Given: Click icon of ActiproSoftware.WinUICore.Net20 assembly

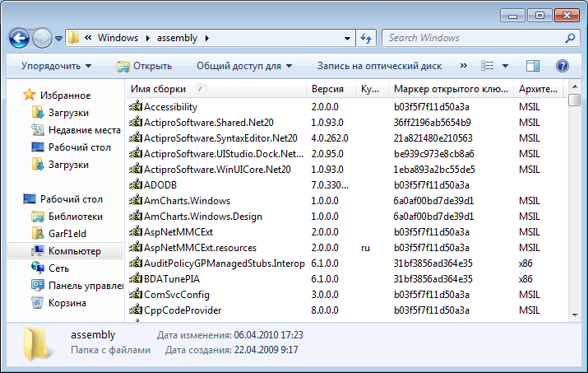Looking at the screenshot, I should coord(136,169).
